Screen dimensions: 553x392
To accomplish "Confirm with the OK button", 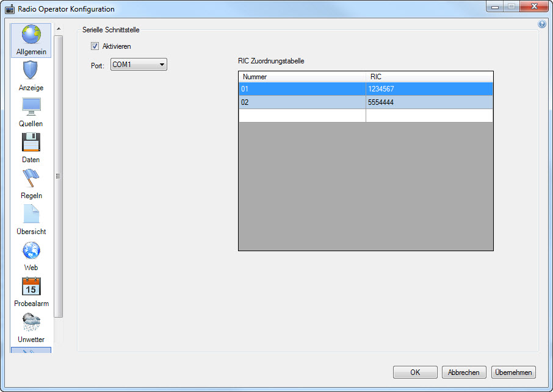I will 415,372.
